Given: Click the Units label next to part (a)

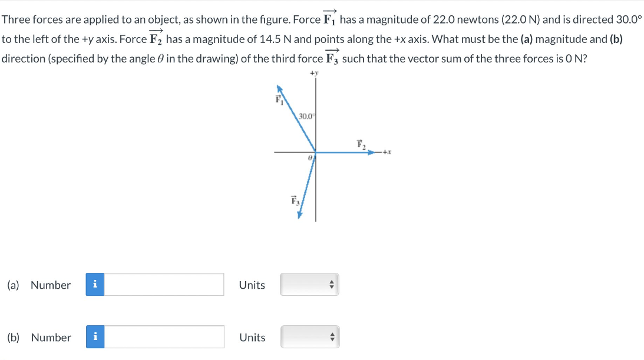Looking at the screenshot, I should [252, 285].
